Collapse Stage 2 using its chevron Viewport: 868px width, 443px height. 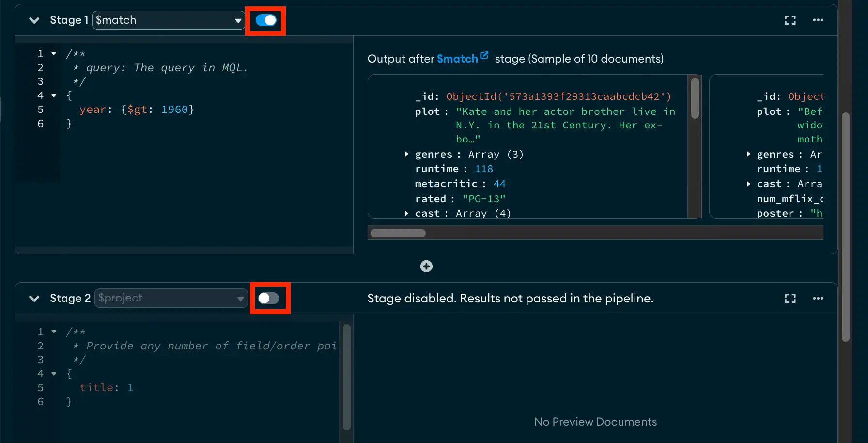[34, 299]
